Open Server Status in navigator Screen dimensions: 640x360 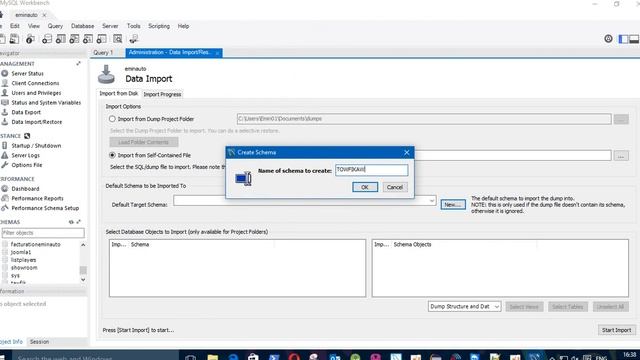tap(27, 73)
